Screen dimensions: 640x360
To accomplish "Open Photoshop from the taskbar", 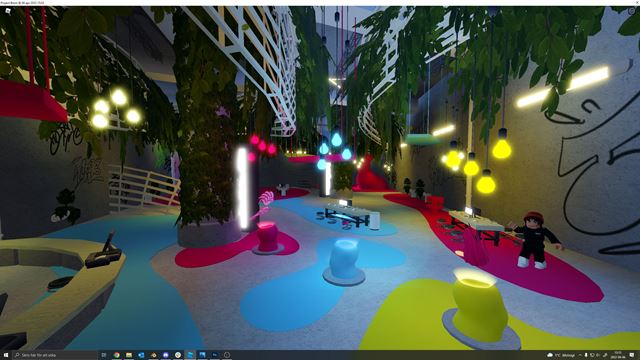I will 215,355.
